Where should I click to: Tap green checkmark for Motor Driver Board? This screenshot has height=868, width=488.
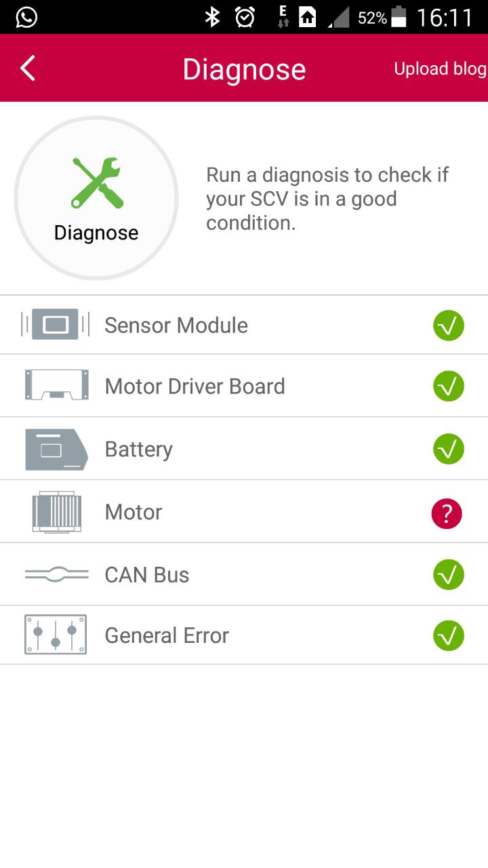point(449,386)
